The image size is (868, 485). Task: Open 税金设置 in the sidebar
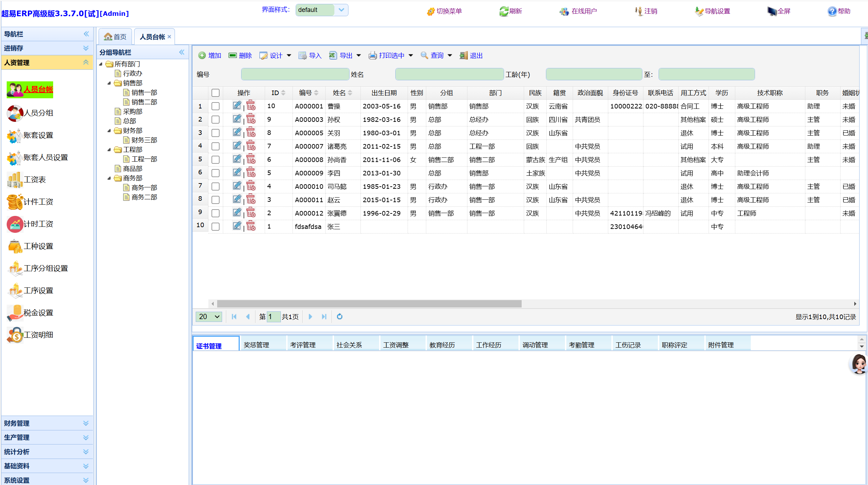[x=38, y=313]
